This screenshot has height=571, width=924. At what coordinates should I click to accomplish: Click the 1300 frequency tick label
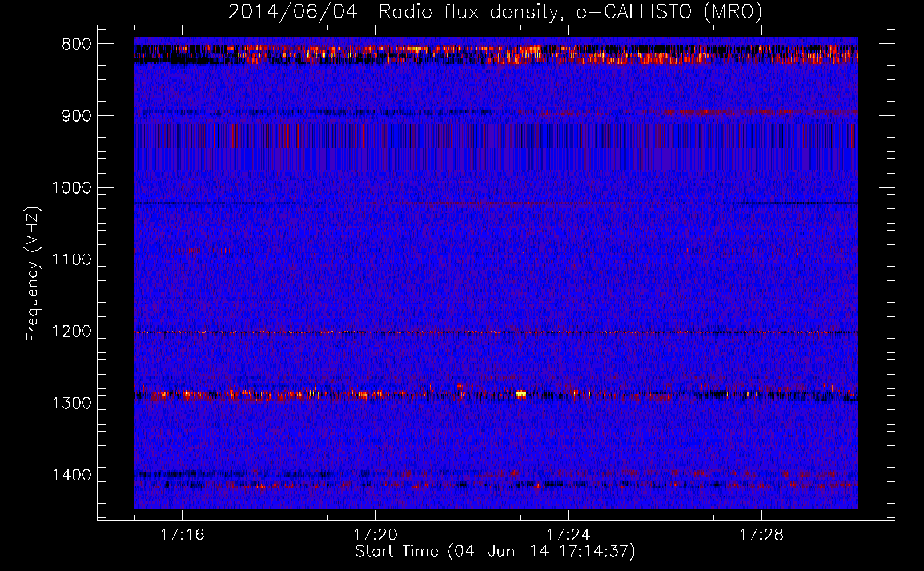click(x=72, y=403)
